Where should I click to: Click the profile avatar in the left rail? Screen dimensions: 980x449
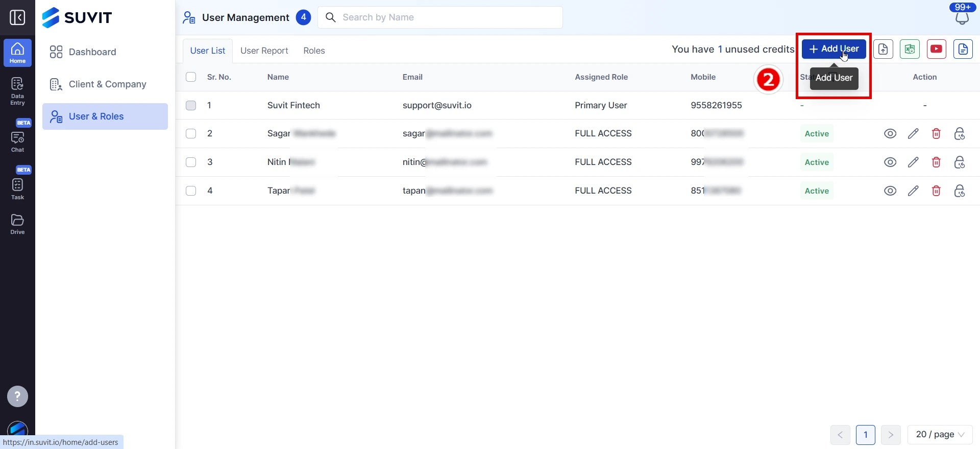pyautogui.click(x=17, y=430)
